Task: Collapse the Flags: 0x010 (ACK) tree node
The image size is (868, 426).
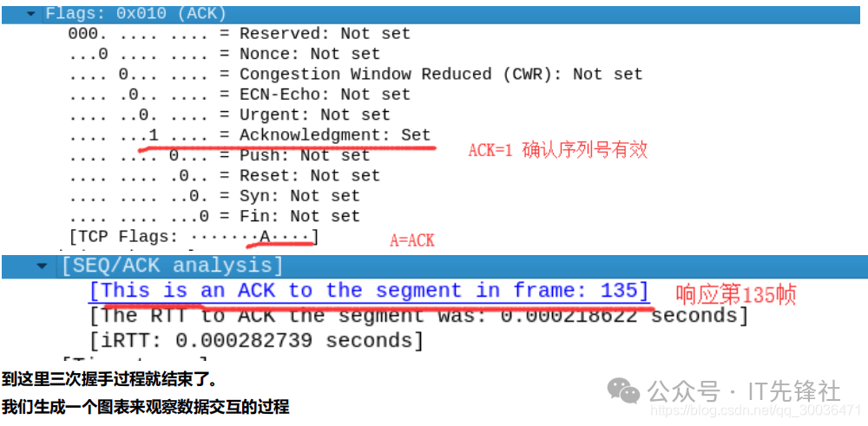Action: 32,14
